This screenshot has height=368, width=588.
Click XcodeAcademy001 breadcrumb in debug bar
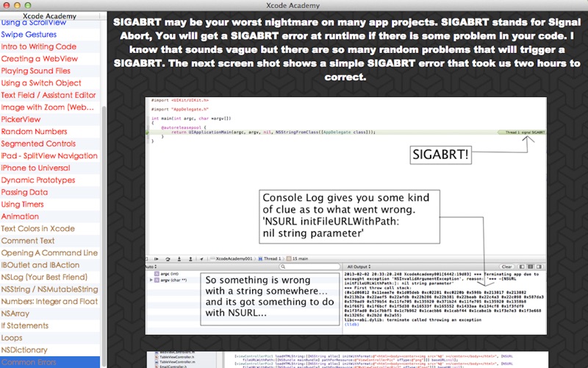click(232, 259)
